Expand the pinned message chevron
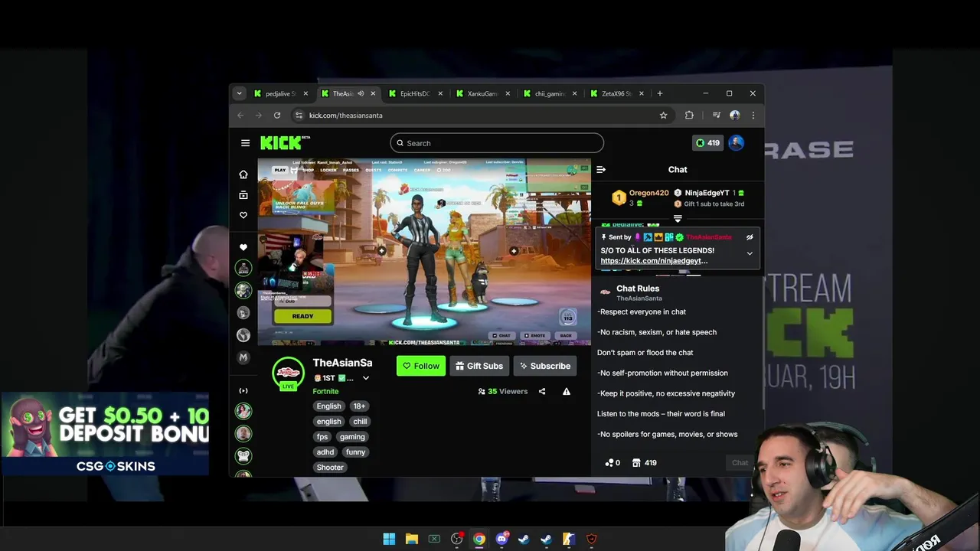Image resolution: width=980 pixels, height=551 pixels. pos(750,253)
